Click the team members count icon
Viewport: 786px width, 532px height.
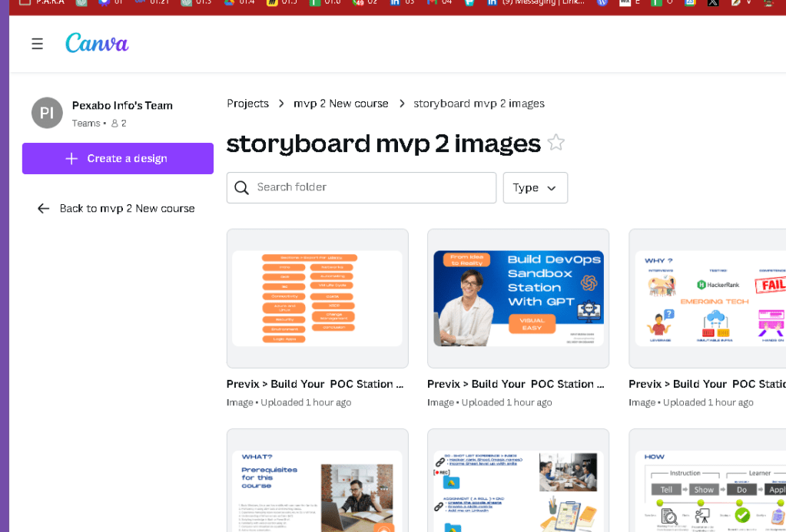click(114, 124)
